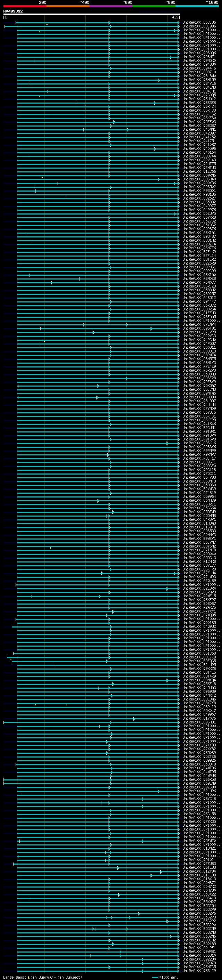The image size is (222, 980).
Task: Click the UniRef100_B5G2P3 label
Action: tap(199, 918)
